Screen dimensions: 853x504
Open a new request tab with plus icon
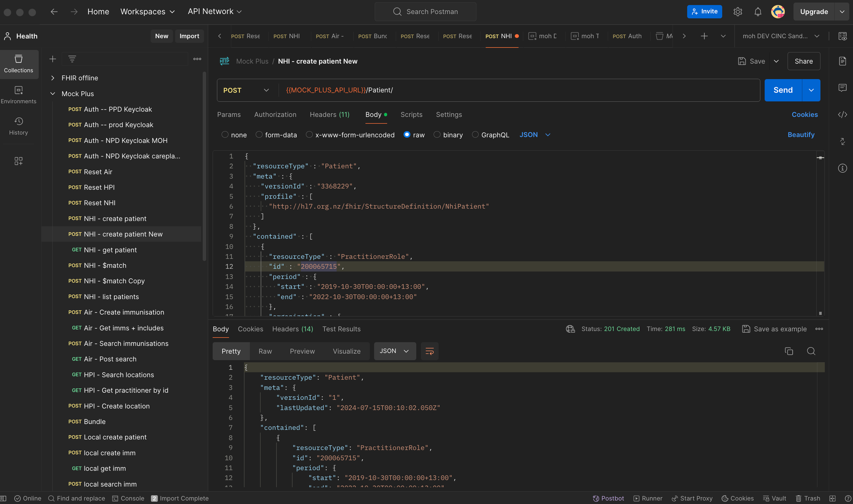[x=704, y=36]
